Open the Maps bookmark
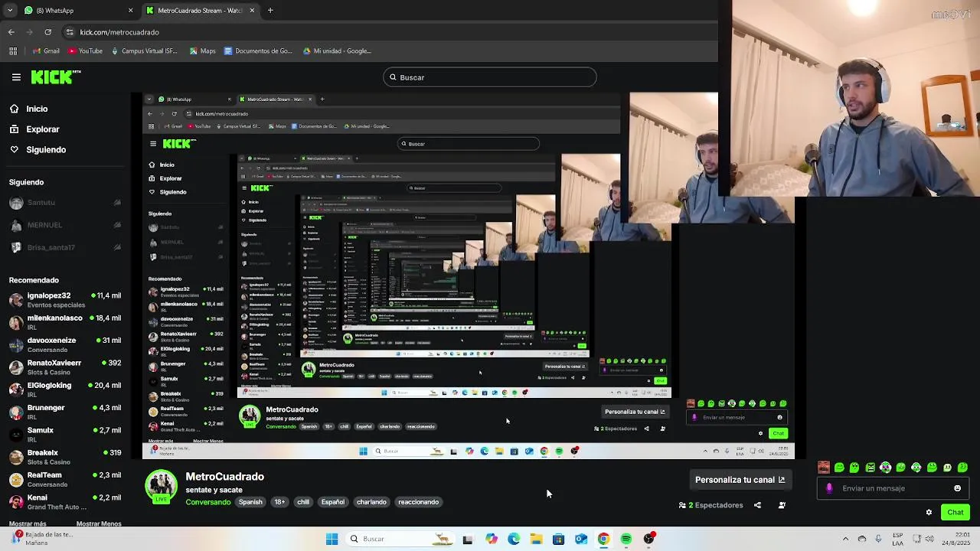980x551 pixels. (201, 51)
